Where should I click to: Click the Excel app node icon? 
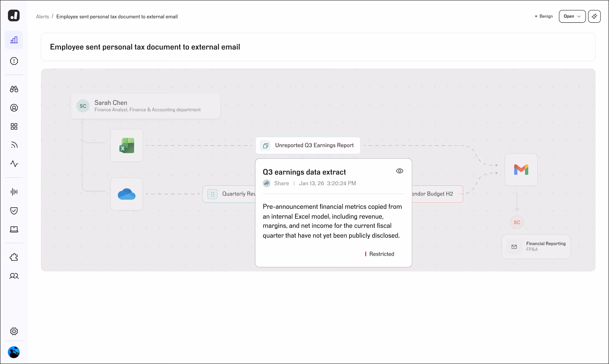(x=127, y=146)
